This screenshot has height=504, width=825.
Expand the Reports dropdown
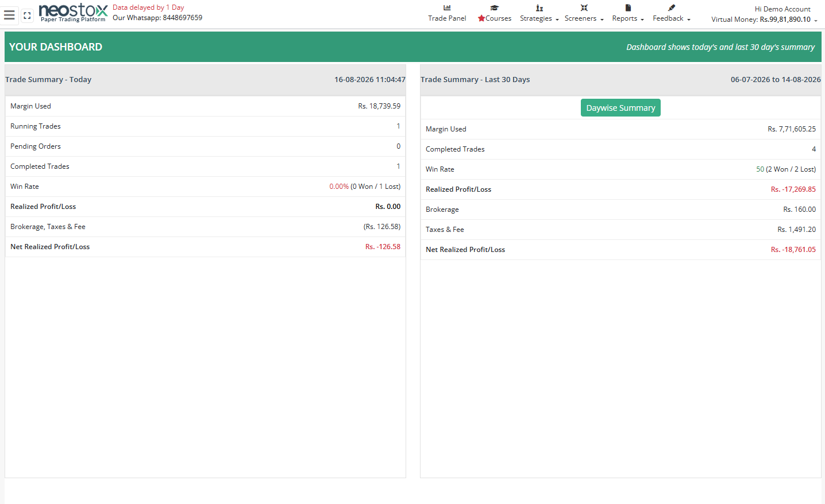point(628,18)
